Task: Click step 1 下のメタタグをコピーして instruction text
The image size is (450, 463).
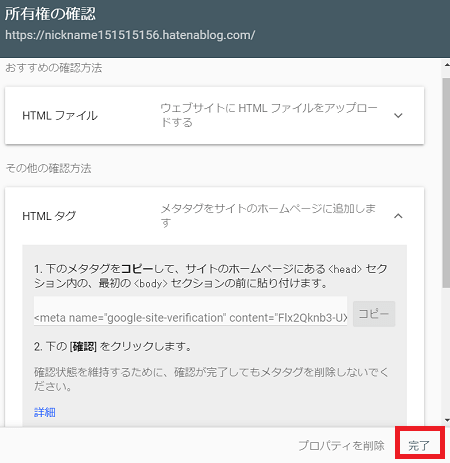Action: (x=211, y=276)
